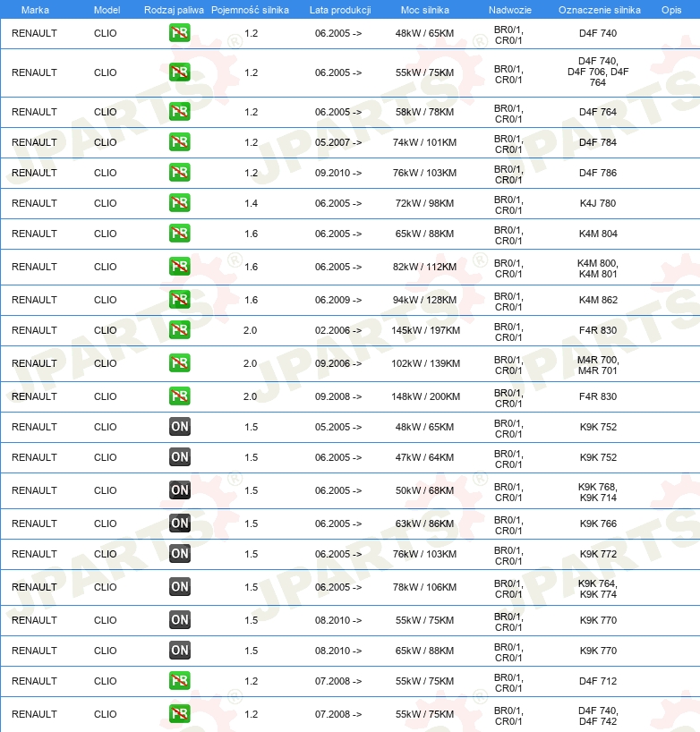The image size is (700, 732).
Task: Click the petrol icon in the 148kW / 200KM row
Action: [179, 396]
